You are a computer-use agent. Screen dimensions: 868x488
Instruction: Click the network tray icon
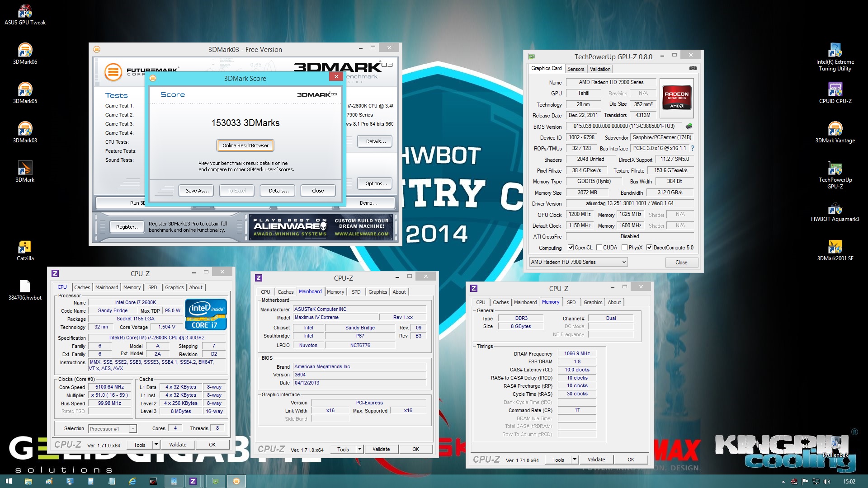point(816,482)
